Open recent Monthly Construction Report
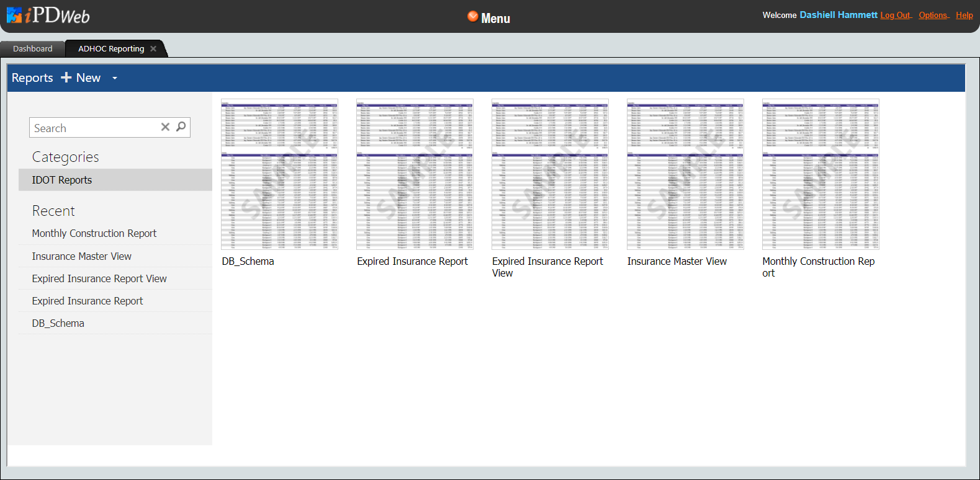Viewport: 980px width, 480px height. tap(94, 234)
